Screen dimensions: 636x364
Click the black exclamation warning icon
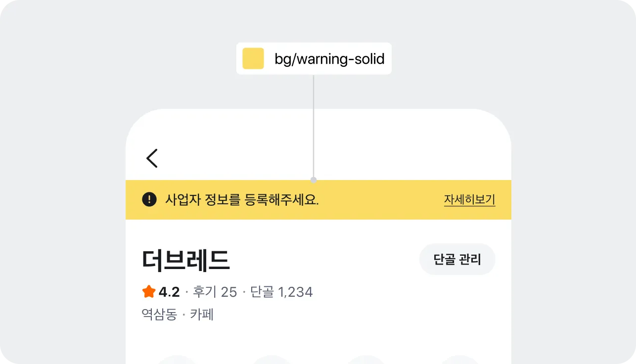pos(149,200)
